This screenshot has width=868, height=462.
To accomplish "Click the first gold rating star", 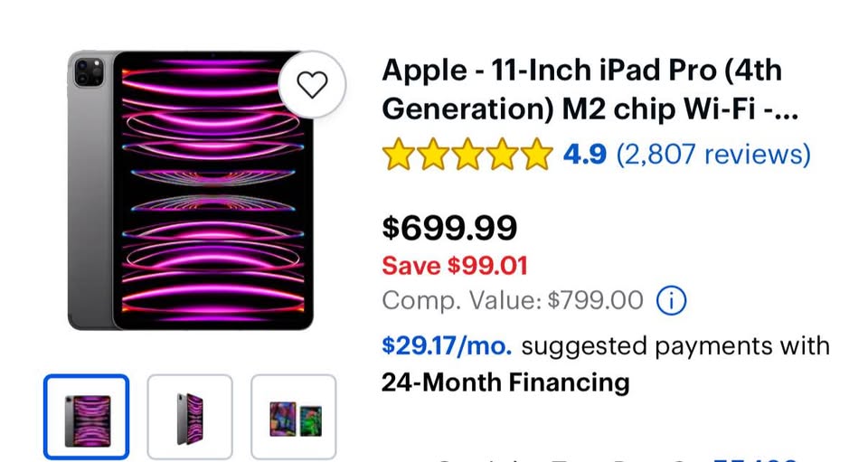I will (398, 155).
